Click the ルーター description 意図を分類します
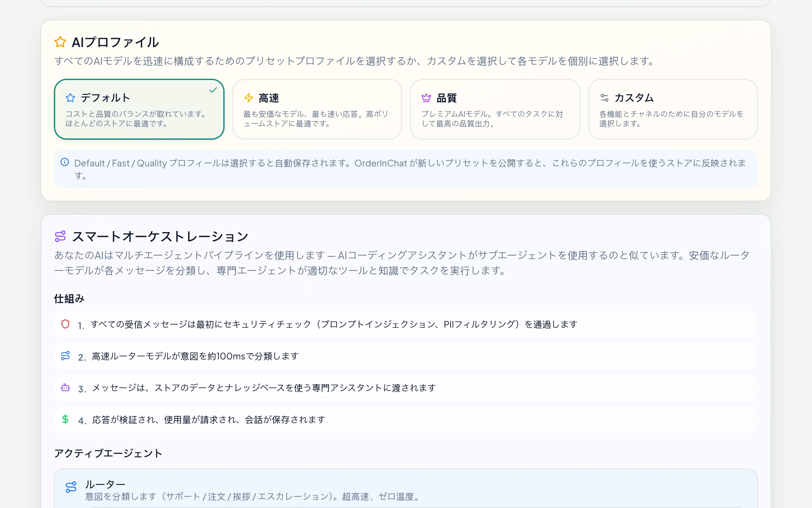Viewport: 812px width, 508px height. [253, 497]
